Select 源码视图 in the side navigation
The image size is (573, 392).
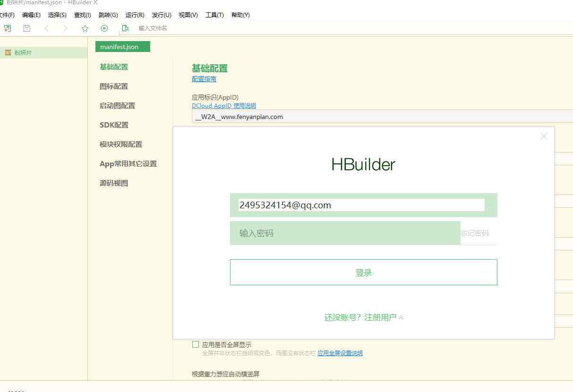click(x=114, y=183)
